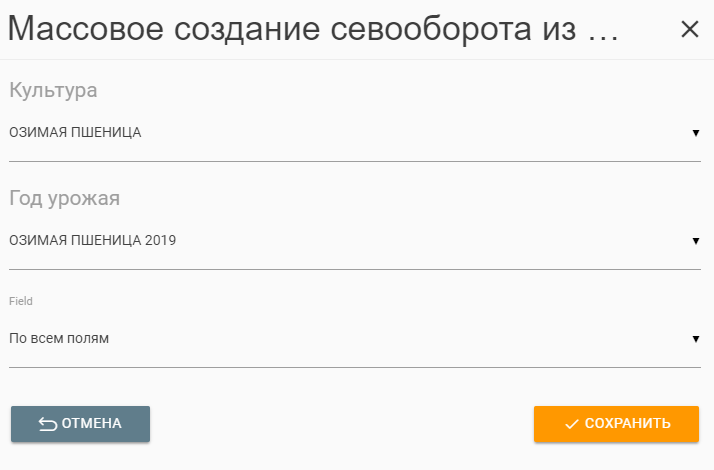Click the Культура label

[53, 90]
